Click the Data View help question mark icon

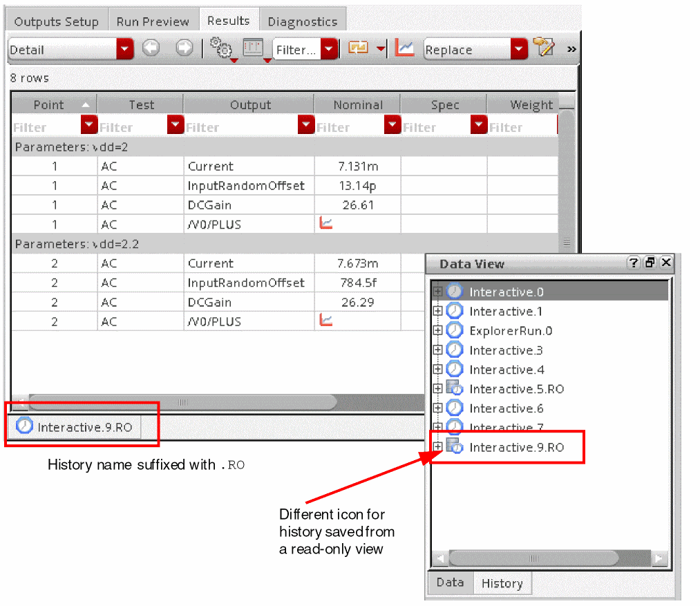[x=633, y=263]
